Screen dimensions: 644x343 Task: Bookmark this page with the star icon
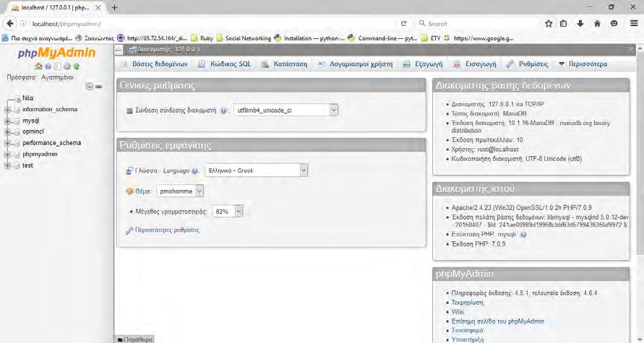549,24
